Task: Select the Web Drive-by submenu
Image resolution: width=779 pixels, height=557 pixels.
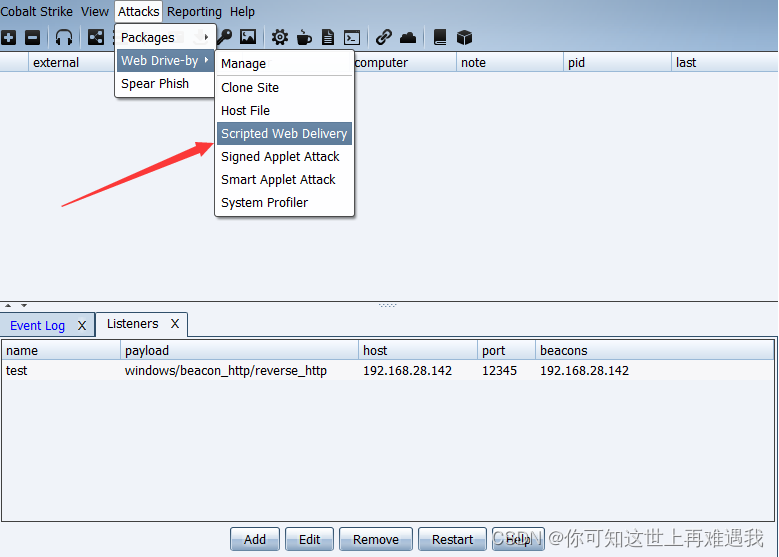Action: 165,61
